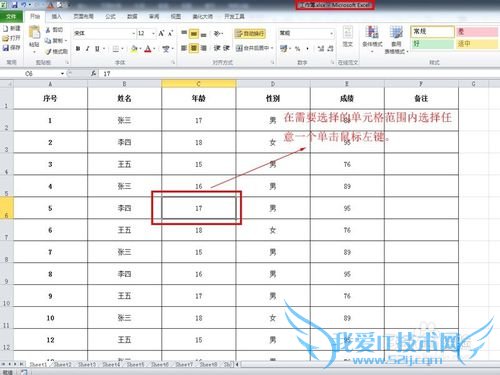The height and width of the screenshot is (375, 500).
Task: Click the Paste clipboard icon
Action: 34,33
